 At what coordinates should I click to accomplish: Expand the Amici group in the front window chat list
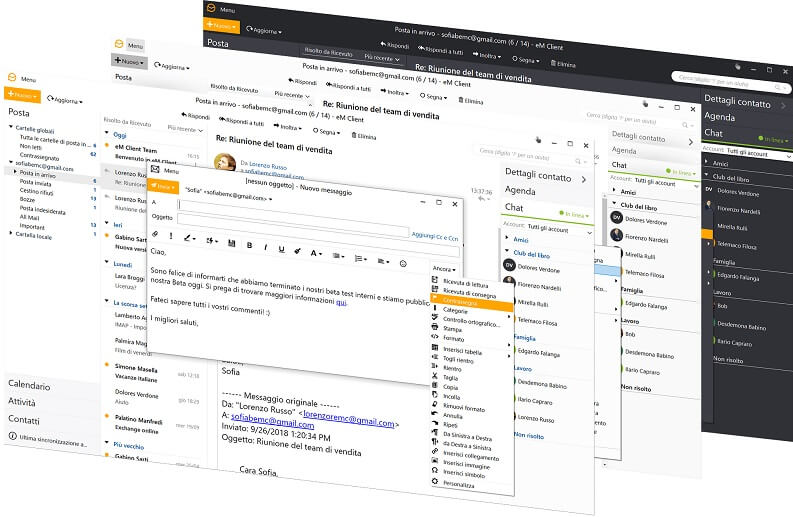click(507, 237)
